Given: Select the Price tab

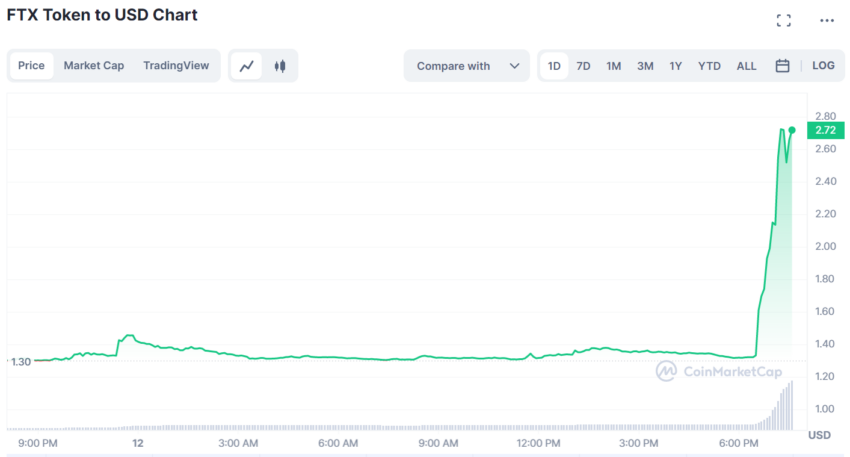Looking at the screenshot, I should (31, 66).
